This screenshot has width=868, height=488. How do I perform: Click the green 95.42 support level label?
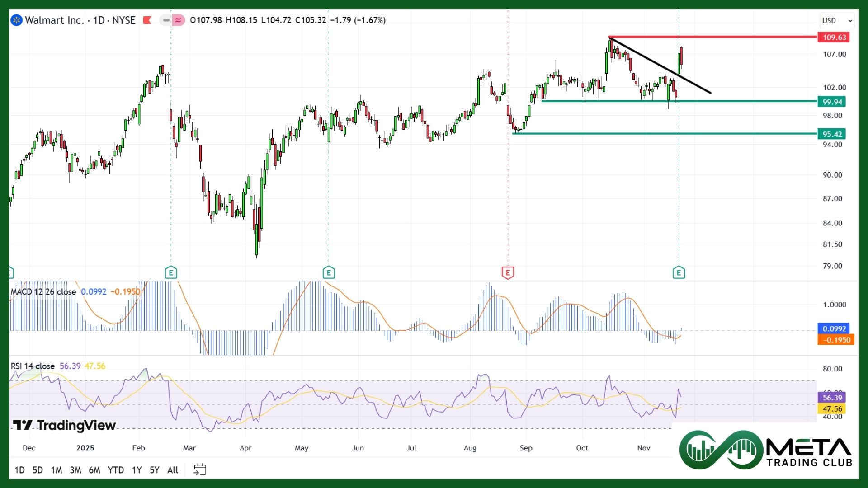click(x=832, y=134)
